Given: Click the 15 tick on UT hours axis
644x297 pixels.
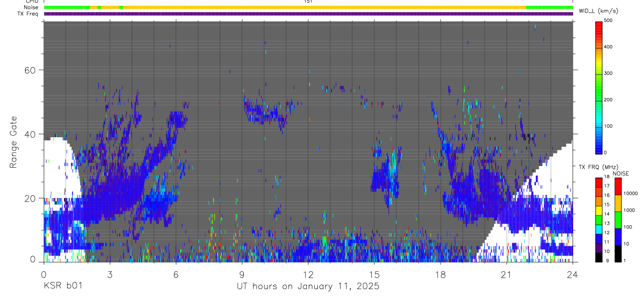Looking at the screenshot, I should click(374, 273).
